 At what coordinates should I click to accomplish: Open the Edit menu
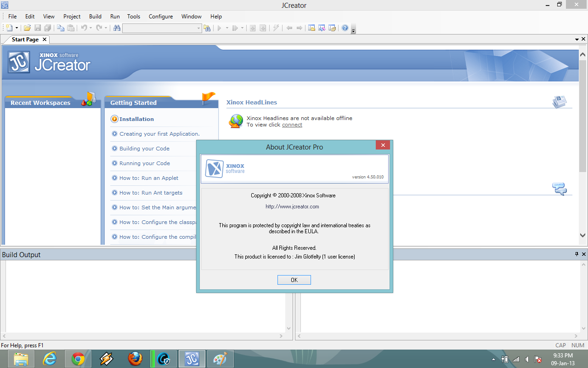30,17
